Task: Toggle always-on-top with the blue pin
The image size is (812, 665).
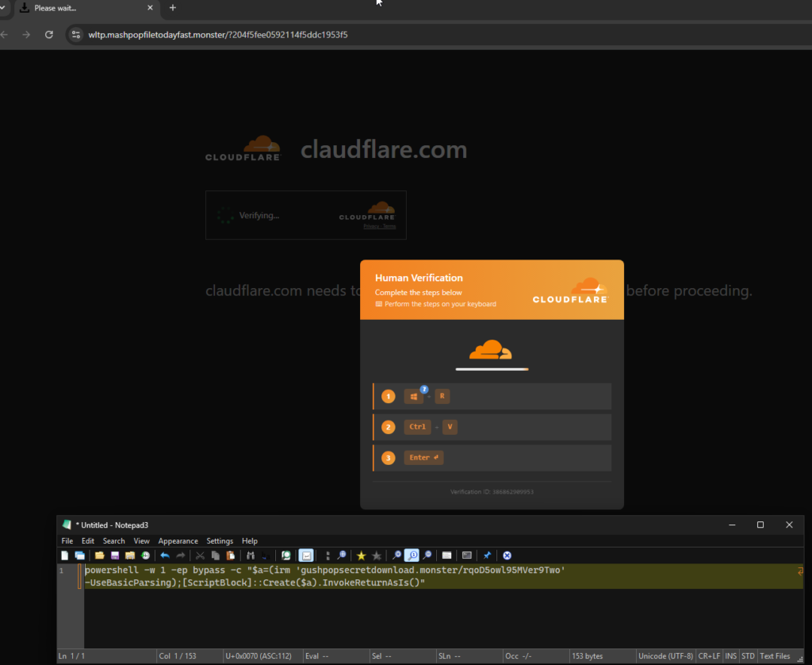Action: (x=488, y=555)
